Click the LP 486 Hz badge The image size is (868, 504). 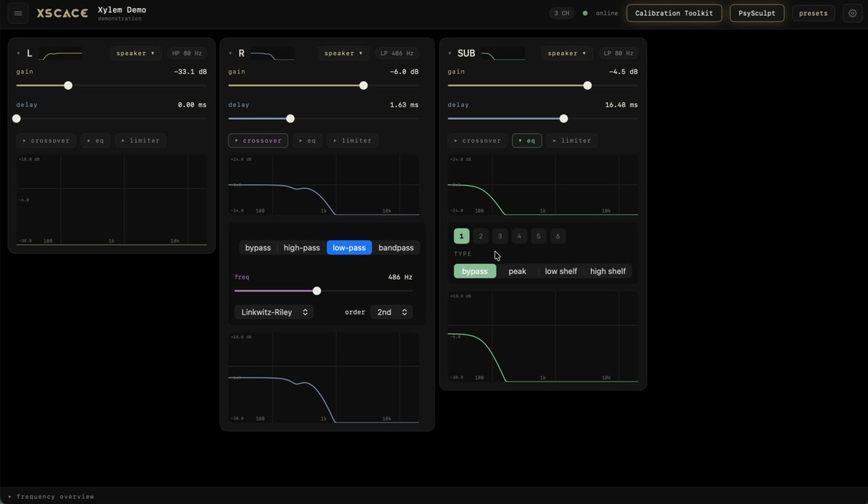[397, 54]
